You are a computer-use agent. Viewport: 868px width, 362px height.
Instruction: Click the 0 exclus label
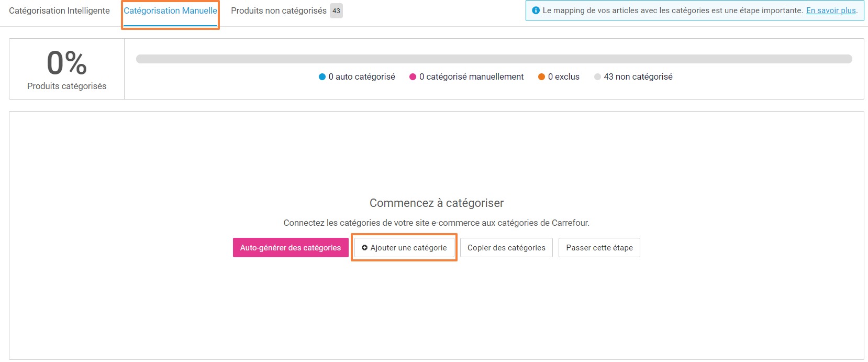[x=564, y=76]
